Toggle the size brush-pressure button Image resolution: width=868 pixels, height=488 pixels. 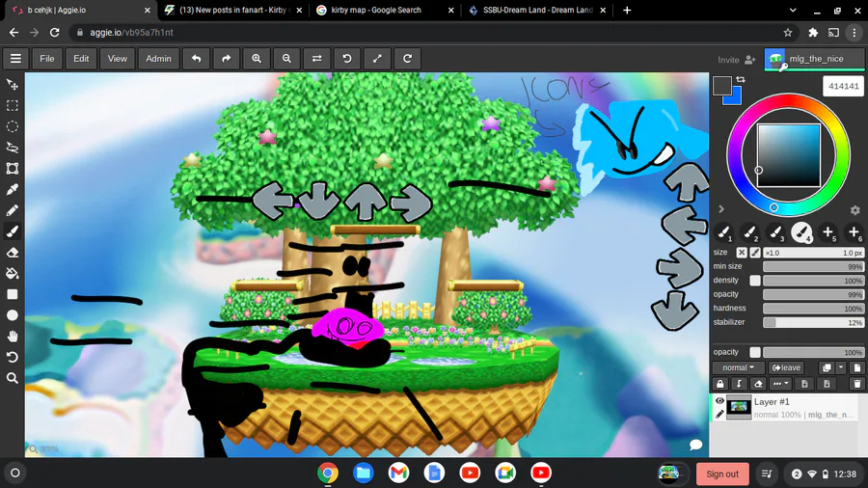[x=755, y=253]
